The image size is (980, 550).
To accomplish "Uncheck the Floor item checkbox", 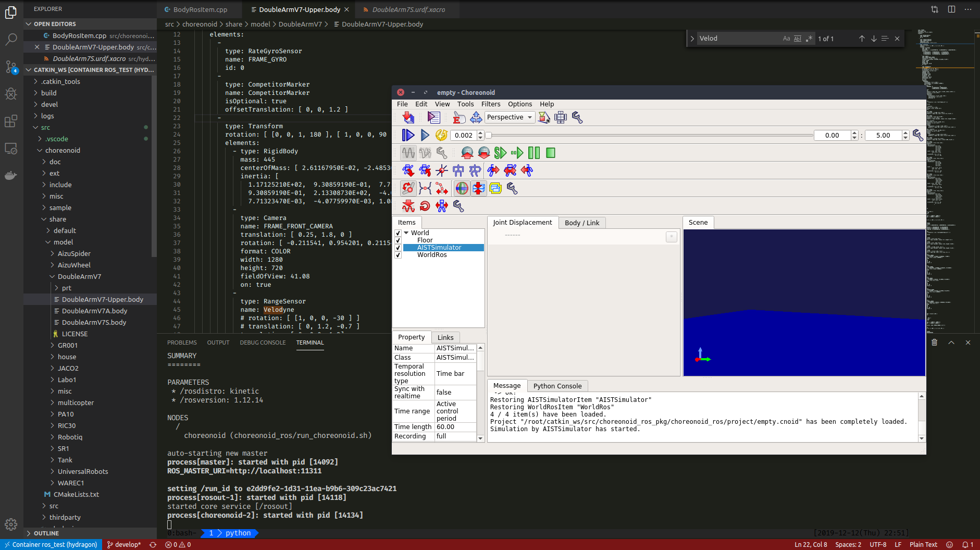I will [398, 240].
